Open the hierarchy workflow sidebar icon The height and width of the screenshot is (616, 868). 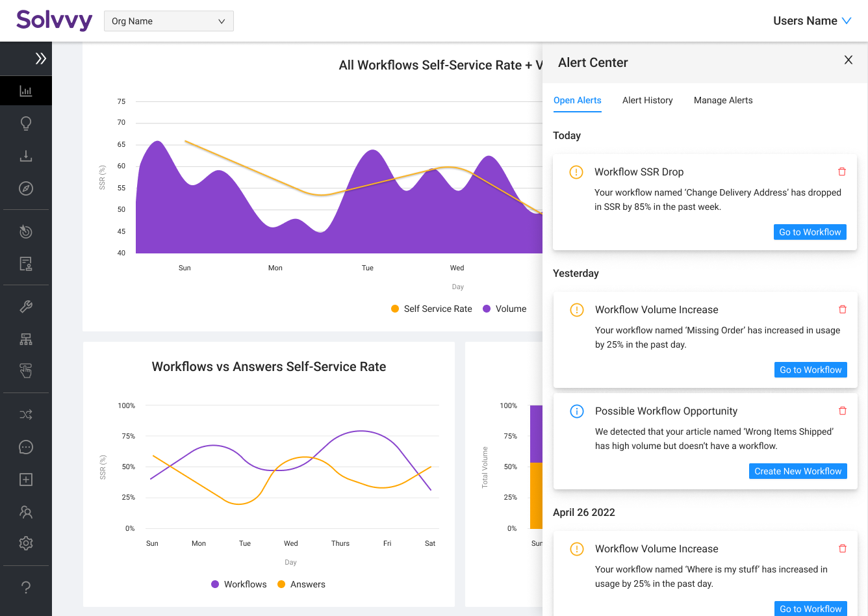pos(26,339)
